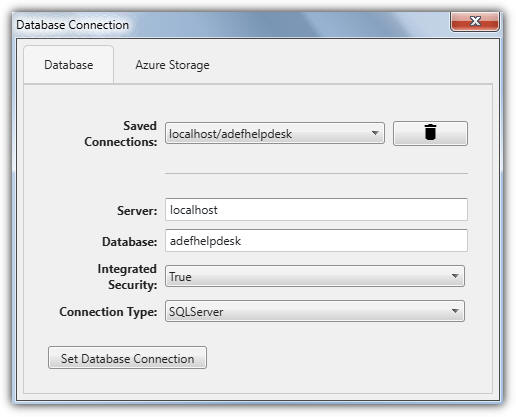This screenshot has width=516, height=417.
Task: Click the True value in Integrated Security
Action: [x=180, y=277]
